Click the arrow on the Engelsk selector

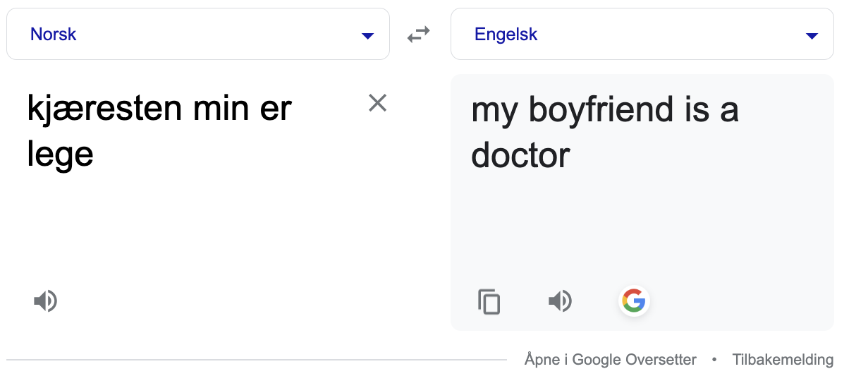(x=812, y=35)
